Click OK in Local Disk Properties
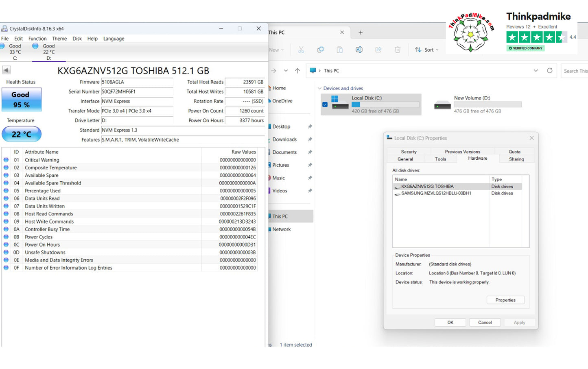The height and width of the screenshot is (369, 588). [x=450, y=322]
